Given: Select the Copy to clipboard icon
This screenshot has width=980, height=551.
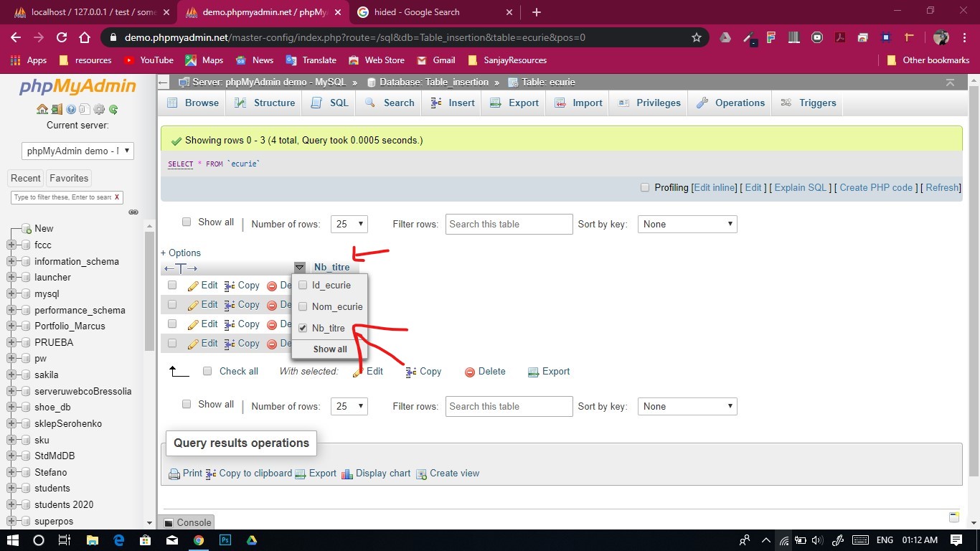Looking at the screenshot, I should (211, 474).
